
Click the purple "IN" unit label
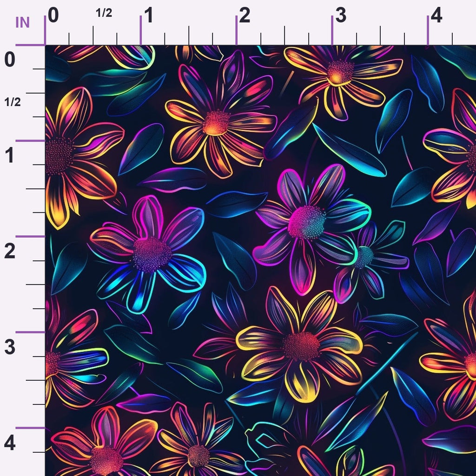pyautogui.click(x=22, y=22)
